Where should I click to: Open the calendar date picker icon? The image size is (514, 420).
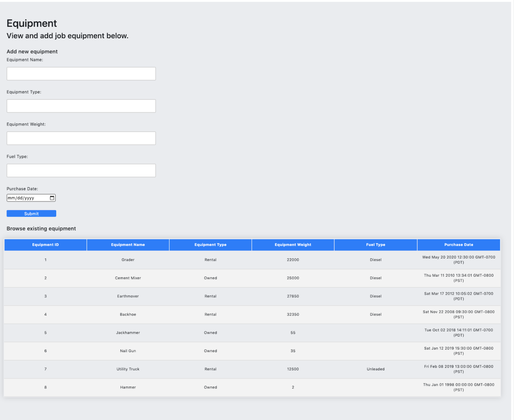[x=52, y=198]
